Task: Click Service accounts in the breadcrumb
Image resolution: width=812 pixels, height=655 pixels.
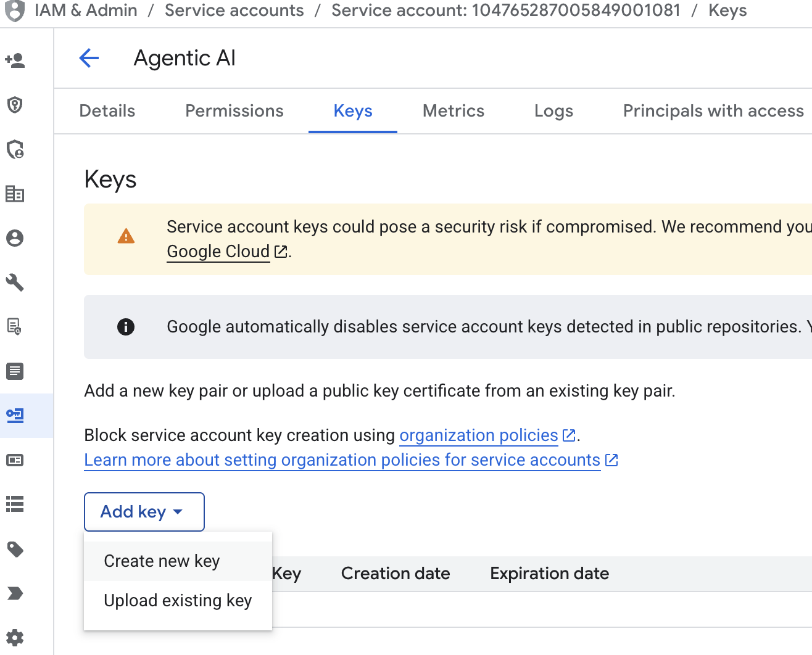Action: [234, 10]
